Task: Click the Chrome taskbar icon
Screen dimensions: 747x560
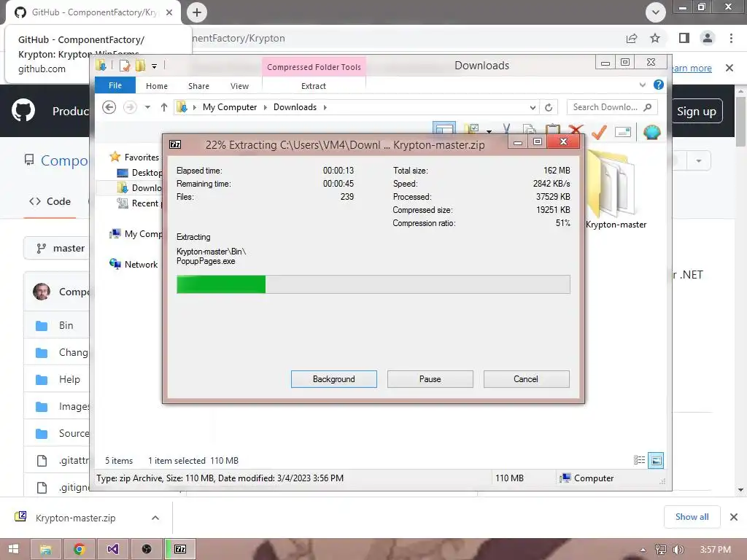Action: click(x=80, y=549)
